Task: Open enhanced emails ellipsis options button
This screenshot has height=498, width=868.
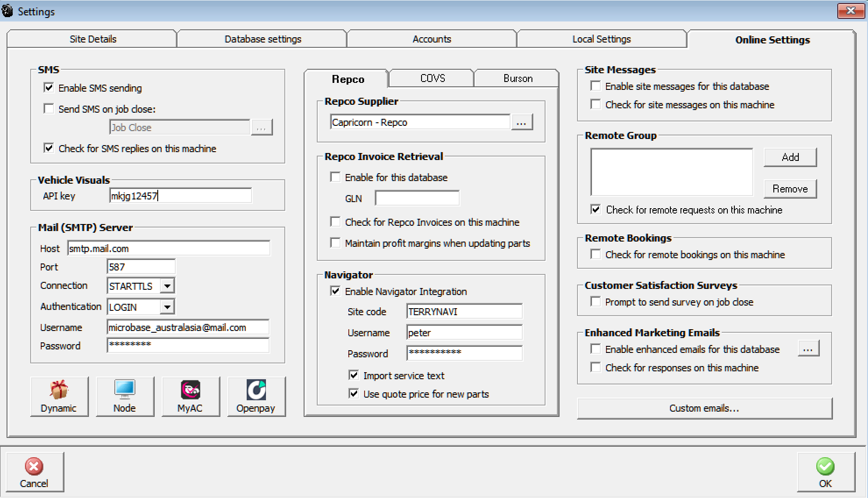Action: click(808, 349)
